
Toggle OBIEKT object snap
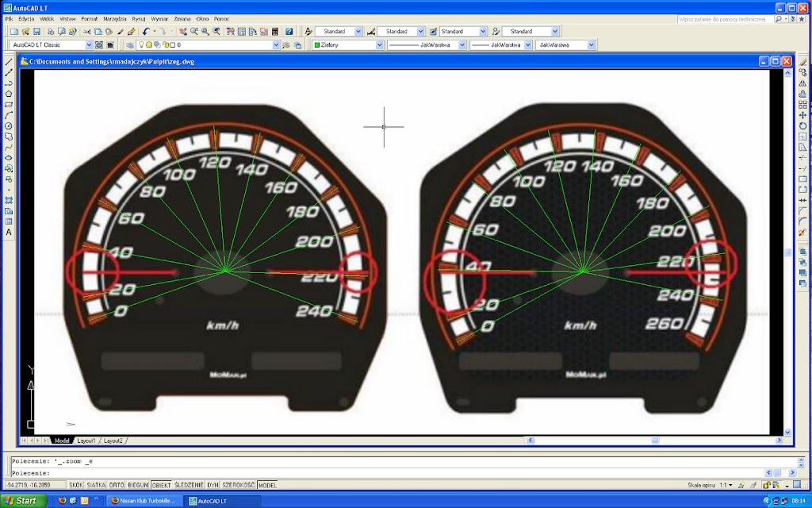coord(161,484)
